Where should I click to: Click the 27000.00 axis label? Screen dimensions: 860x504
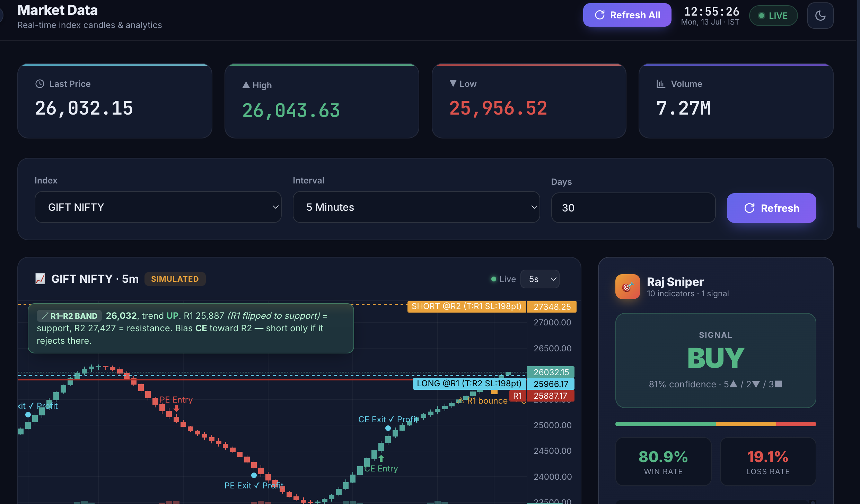tap(552, 322)
